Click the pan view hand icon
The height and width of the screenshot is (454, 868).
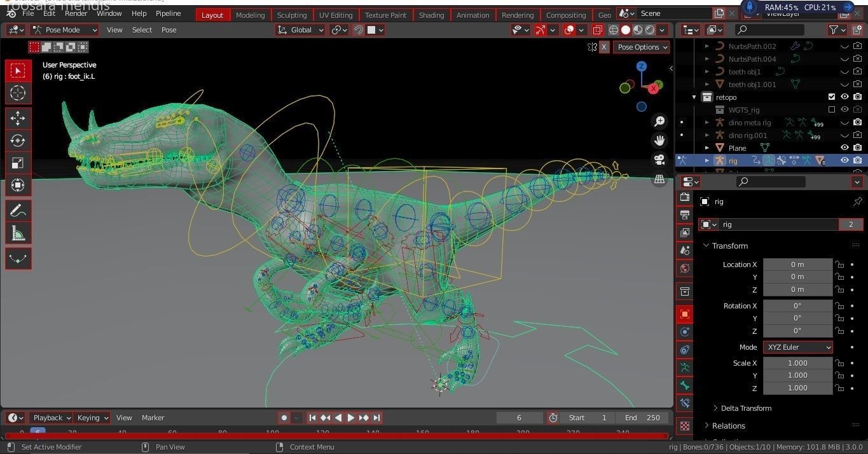[659, 140]
